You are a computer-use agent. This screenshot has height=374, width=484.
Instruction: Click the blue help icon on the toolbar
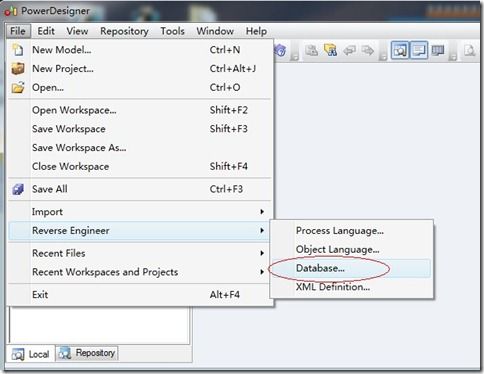[281, 51]
